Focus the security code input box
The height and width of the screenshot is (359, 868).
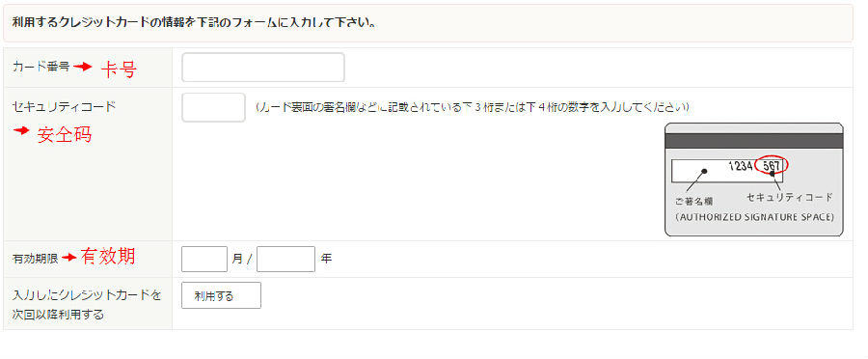coord(213,107)
